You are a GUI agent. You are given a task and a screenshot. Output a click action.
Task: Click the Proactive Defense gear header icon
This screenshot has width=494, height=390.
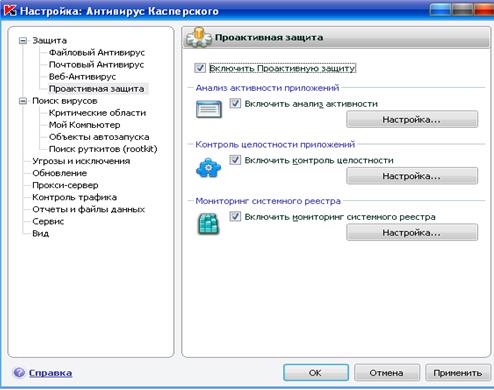tap(199, 37)
